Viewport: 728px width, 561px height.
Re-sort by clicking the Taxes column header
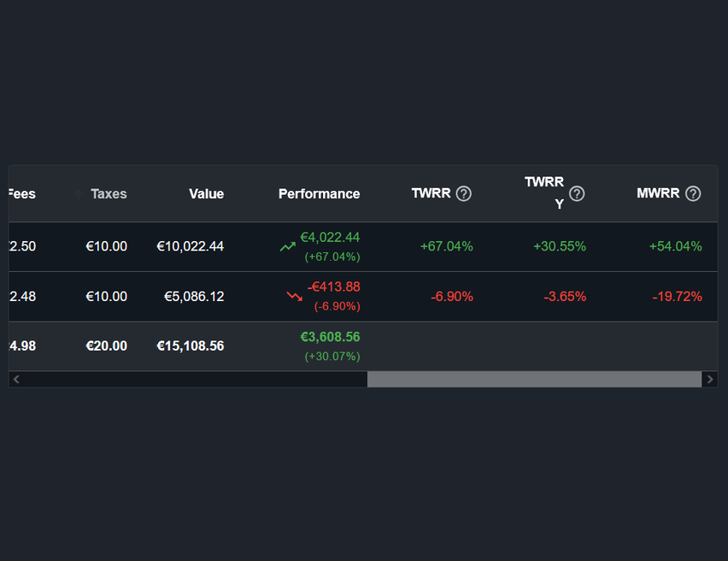(109, 193)
